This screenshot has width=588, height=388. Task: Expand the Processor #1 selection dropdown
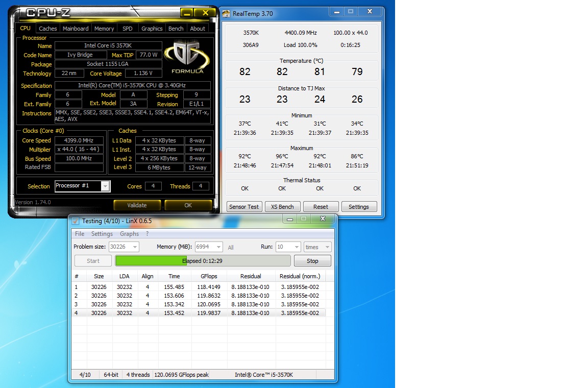105,186
